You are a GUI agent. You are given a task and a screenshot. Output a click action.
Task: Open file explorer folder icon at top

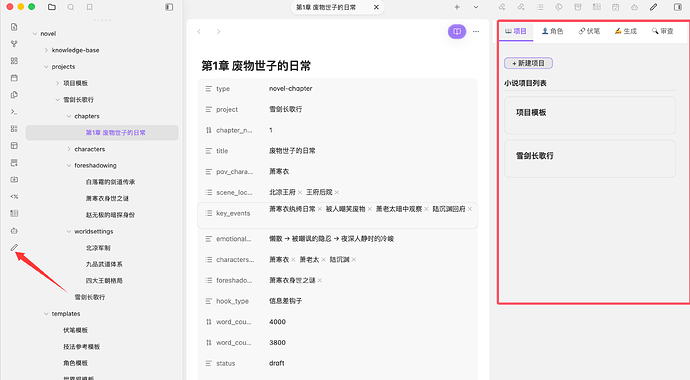tap(52, 7)
